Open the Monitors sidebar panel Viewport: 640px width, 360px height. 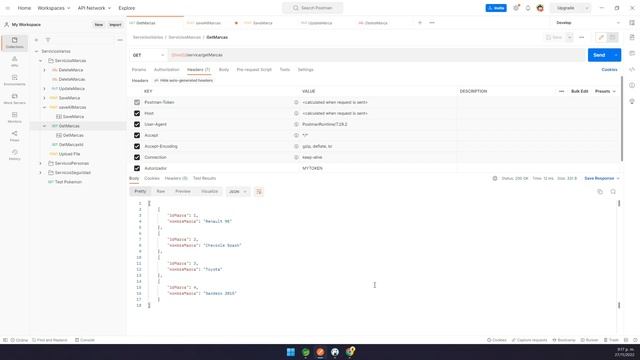(15, 118)
